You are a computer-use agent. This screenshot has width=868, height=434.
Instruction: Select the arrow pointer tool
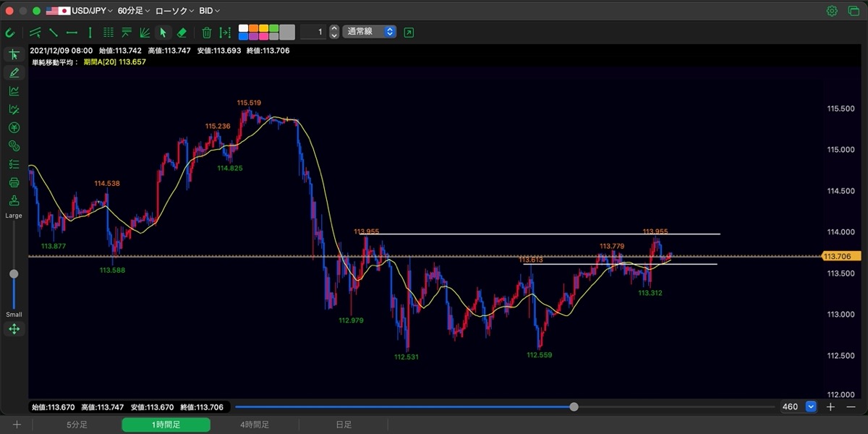(x=163, y=33)
